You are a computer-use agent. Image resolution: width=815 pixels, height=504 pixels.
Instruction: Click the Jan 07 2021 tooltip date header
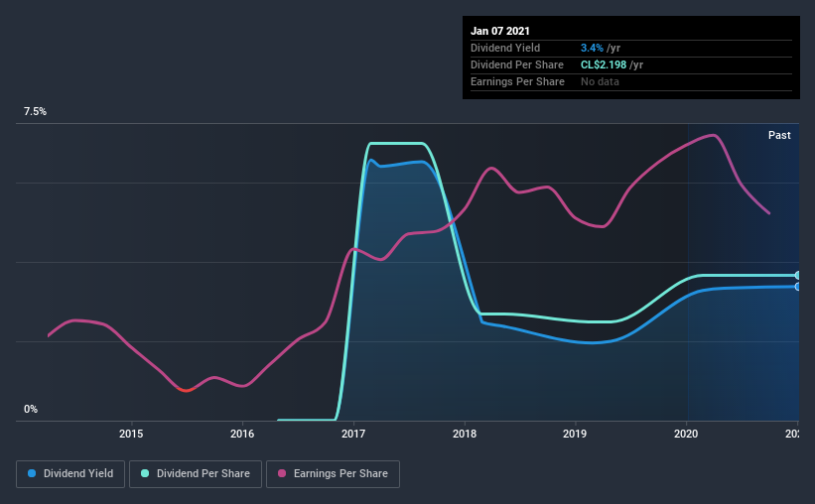tap(500, 31)
